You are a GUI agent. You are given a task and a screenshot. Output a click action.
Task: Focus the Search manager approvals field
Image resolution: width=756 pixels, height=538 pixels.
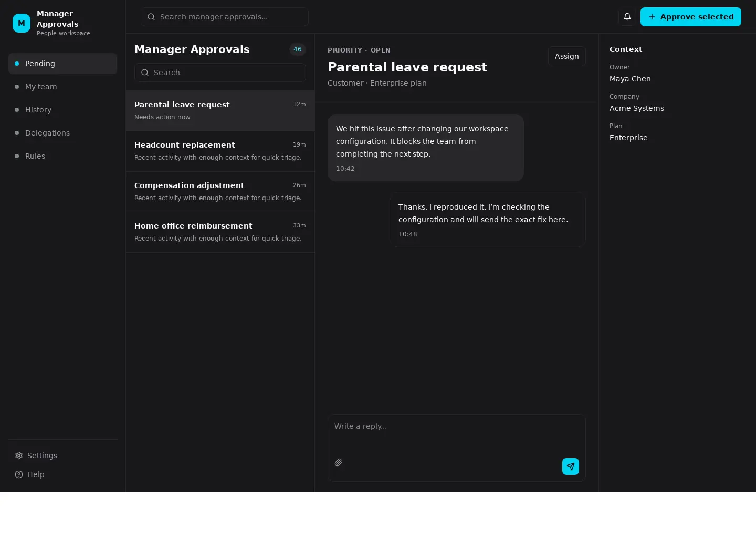[224, 17]
